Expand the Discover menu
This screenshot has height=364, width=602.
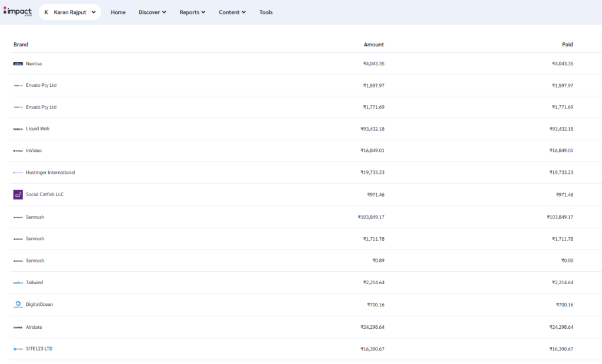[152, 12]
